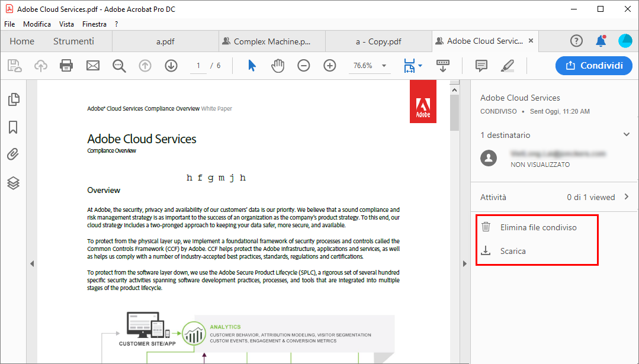Open the attachments paperclip panel
639x364 pixels.
click(13, 154)
